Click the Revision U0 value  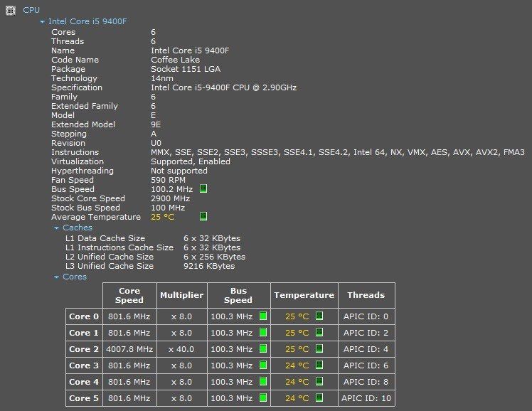pyautogui.click(x=156, y=143)
